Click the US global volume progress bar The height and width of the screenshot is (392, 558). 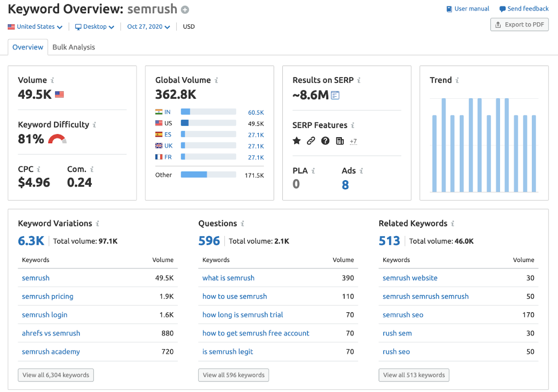pyautogui.click(x=209, y=123)
